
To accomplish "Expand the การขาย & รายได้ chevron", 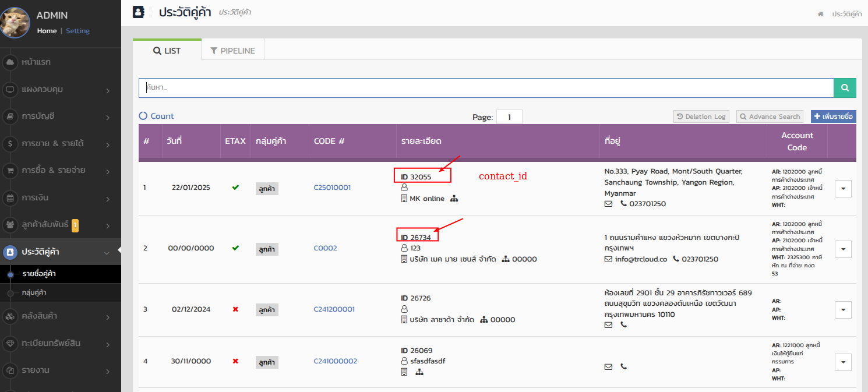I will tap(108, 144).
